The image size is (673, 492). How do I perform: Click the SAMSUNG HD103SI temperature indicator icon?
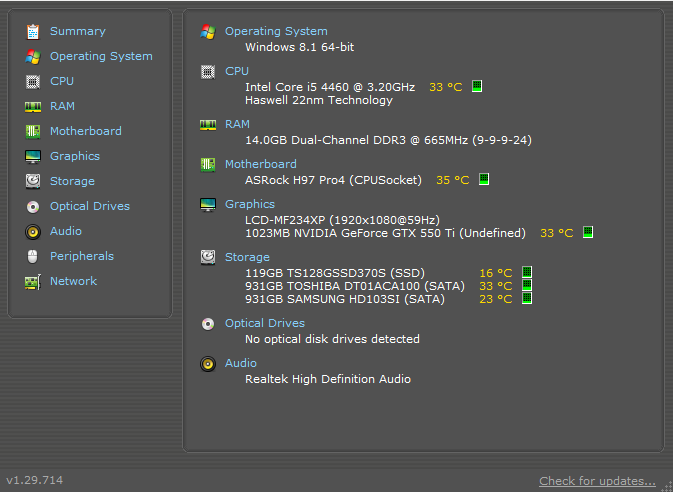tap(527, 298)
